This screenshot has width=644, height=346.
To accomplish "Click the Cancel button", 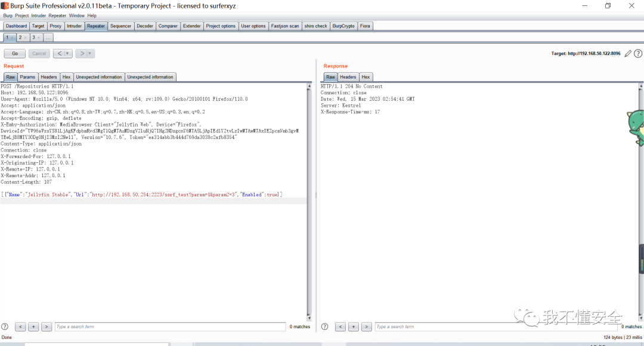I will [x=39, y=54].
